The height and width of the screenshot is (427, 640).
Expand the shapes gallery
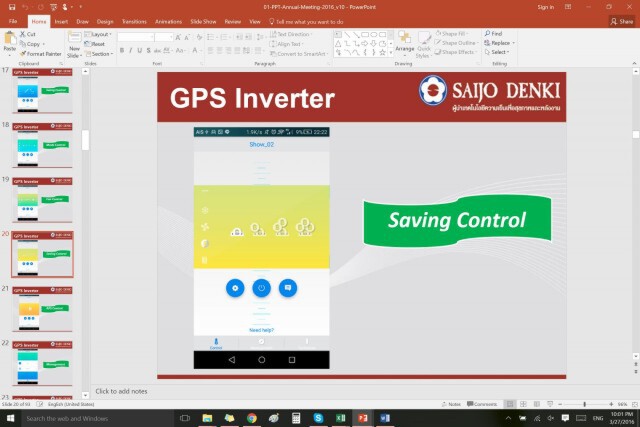coord(391,53)
